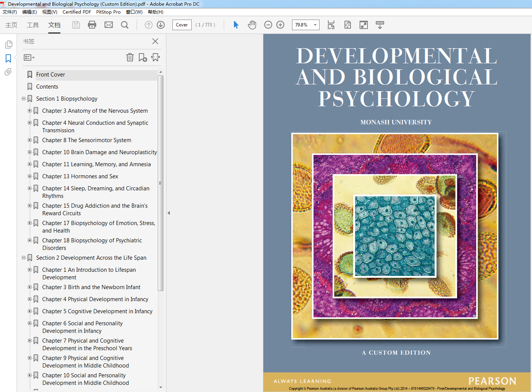
Task: Collapse Section 2 Development Across the Life Span
Action: (x=23, y=258)
